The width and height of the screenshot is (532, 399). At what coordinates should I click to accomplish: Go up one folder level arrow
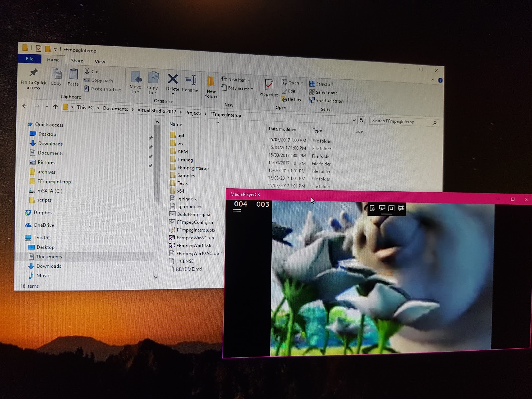coord(55,107)
